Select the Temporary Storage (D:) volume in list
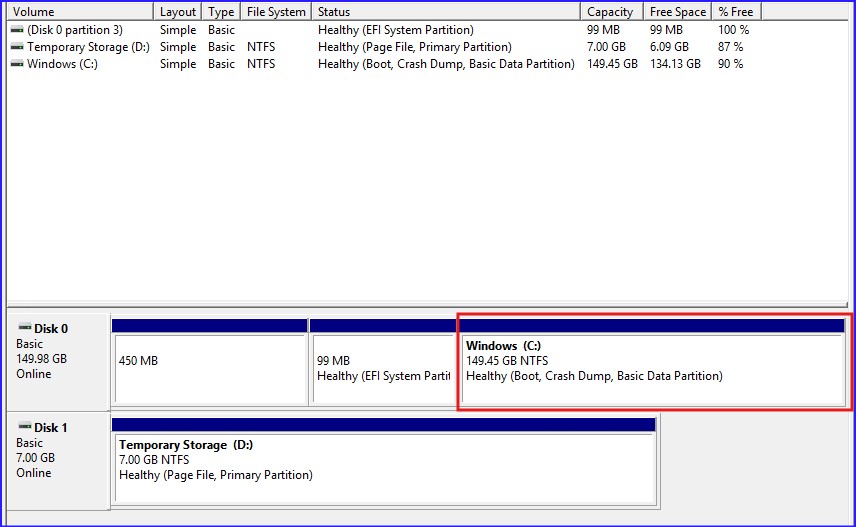Screen dimensions: 856x527 click(x=88, y=47)
